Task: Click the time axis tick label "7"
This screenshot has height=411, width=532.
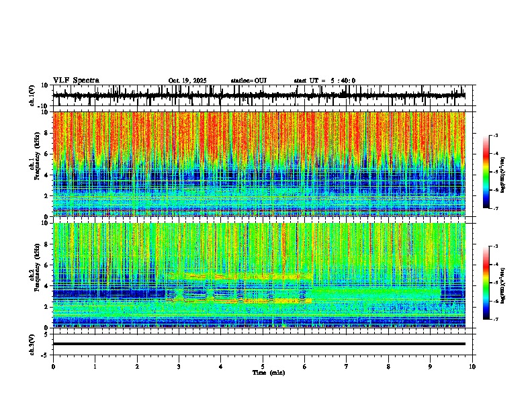Action: 347,367
